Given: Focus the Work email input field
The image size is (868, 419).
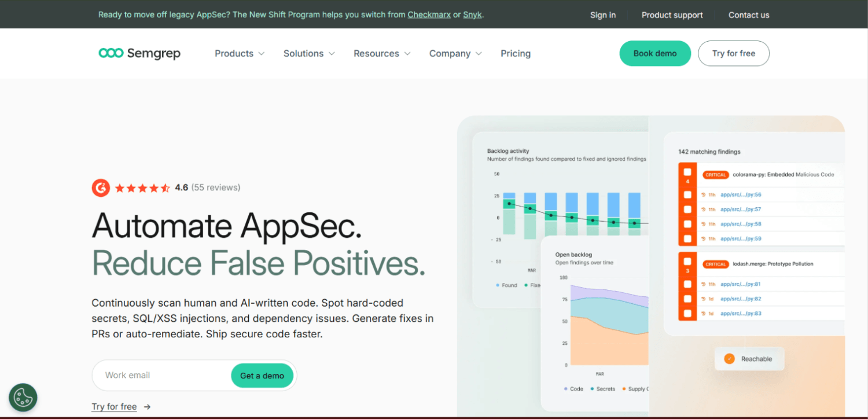Looking at the screenshot, I should [x=162, y=376].
